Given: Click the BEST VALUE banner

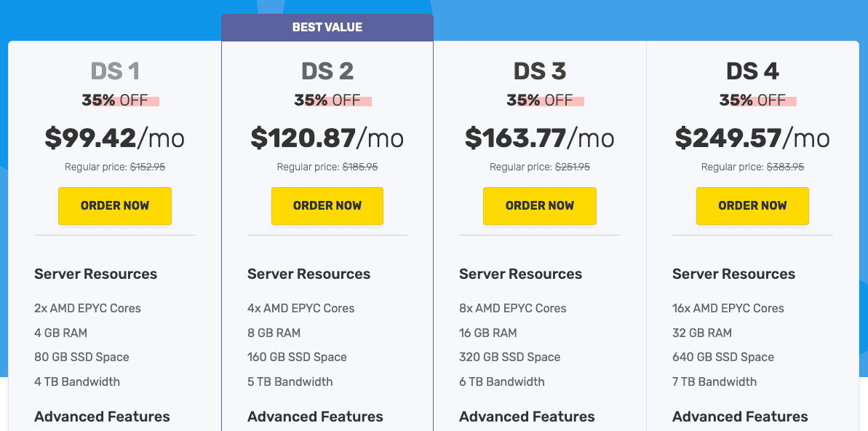Looking at the screenshot, I should coord(327,28).
